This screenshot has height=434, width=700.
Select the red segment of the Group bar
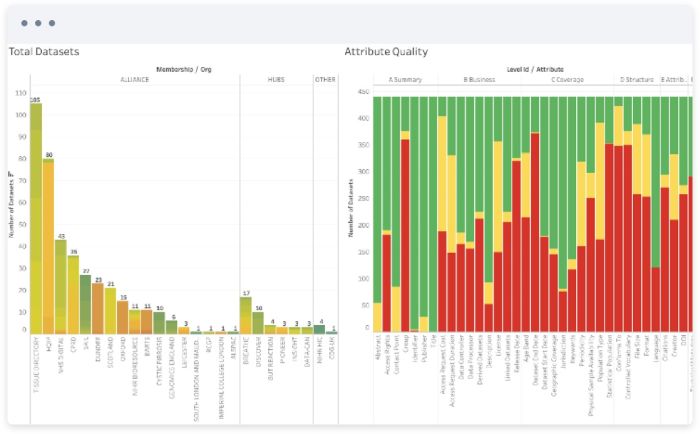(x=405, y=235)
